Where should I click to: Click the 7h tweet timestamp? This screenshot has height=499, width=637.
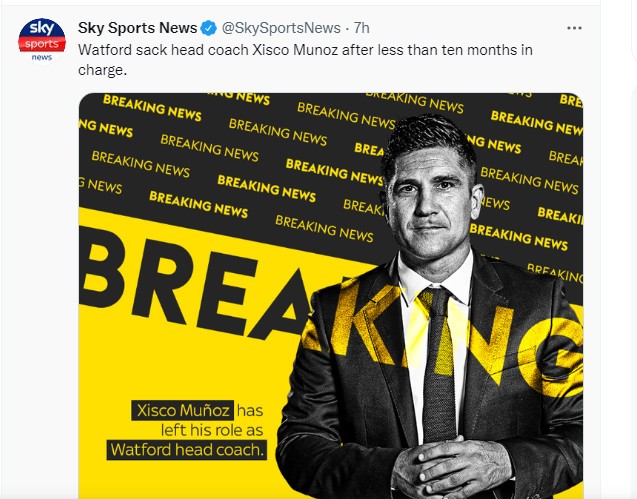[361, 28]
